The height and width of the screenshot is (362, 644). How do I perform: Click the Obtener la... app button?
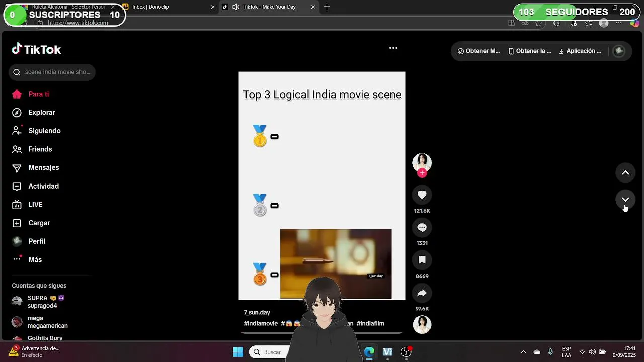pos(530,51)
